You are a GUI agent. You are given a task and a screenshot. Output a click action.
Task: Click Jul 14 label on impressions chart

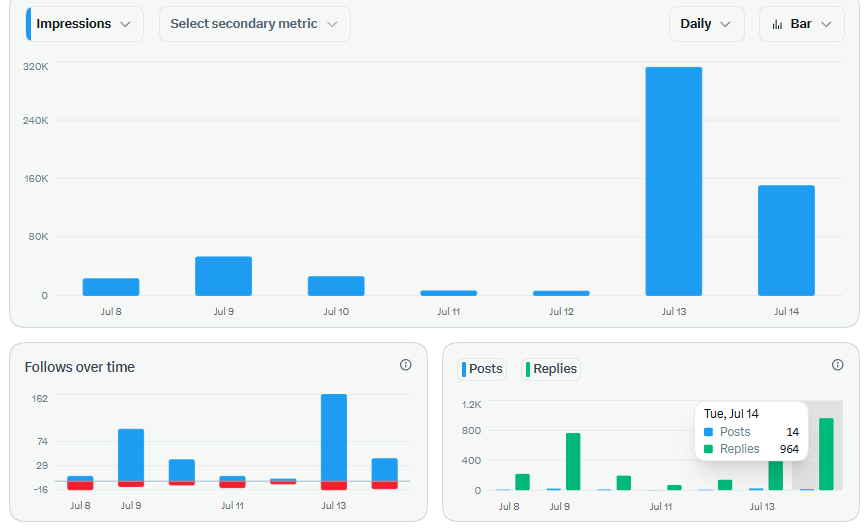coord(786,311)
